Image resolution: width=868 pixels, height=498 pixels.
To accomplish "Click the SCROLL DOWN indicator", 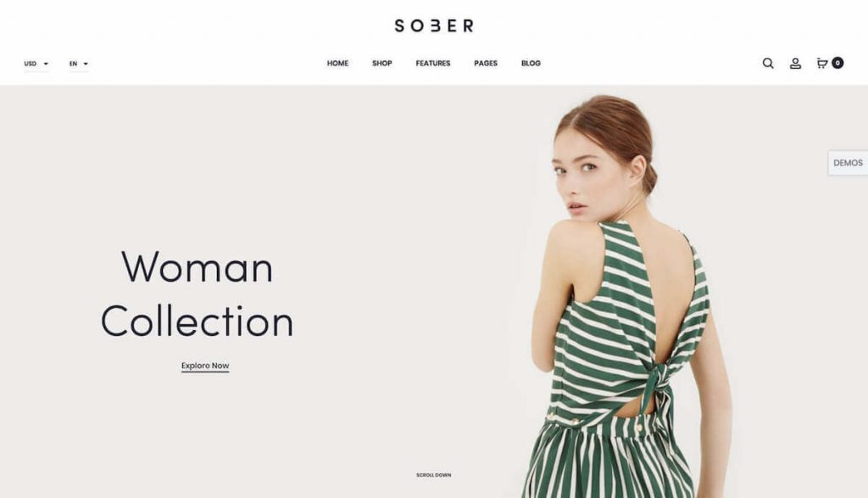I will point(433,475).
